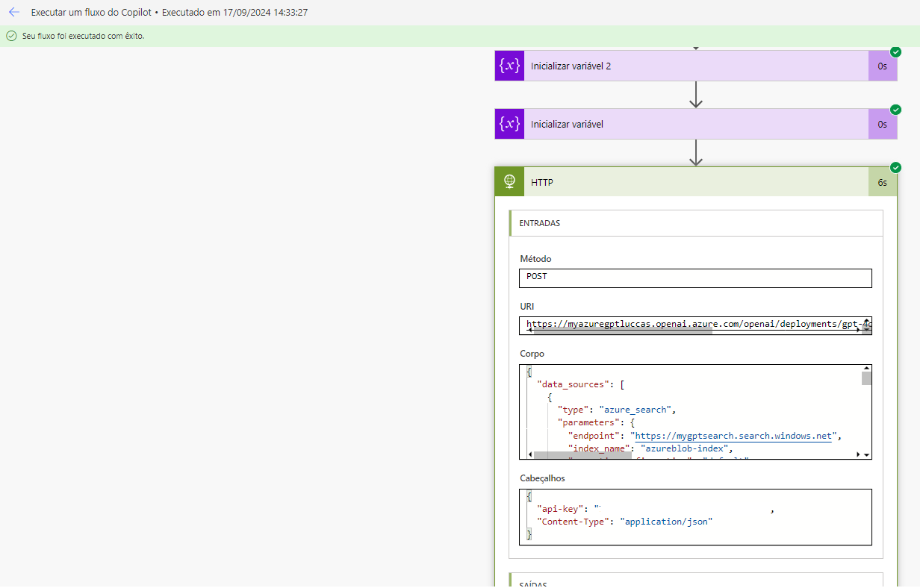Click the flow run title text
The width and height of the screenshot is (920, 588).
pyautogui.click(x=170, y=13)
